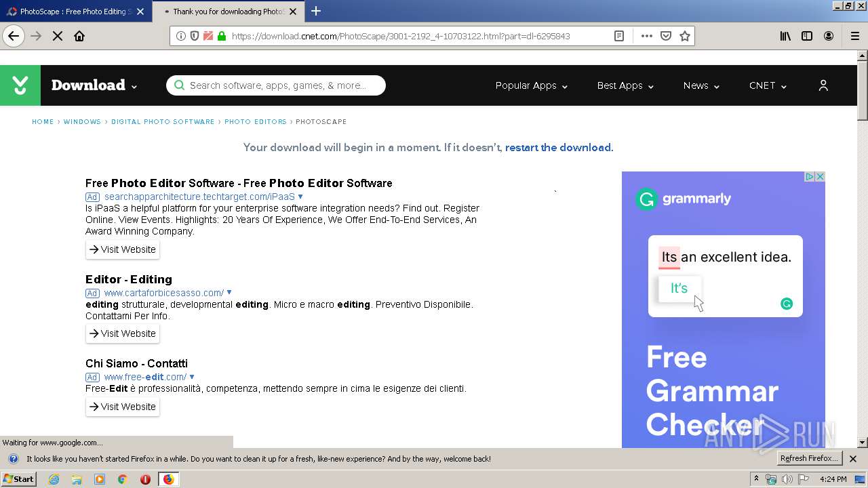Click the taskbar clock showing 4:24 PM
The image size is (868, 488).
(x=833, y=479)
